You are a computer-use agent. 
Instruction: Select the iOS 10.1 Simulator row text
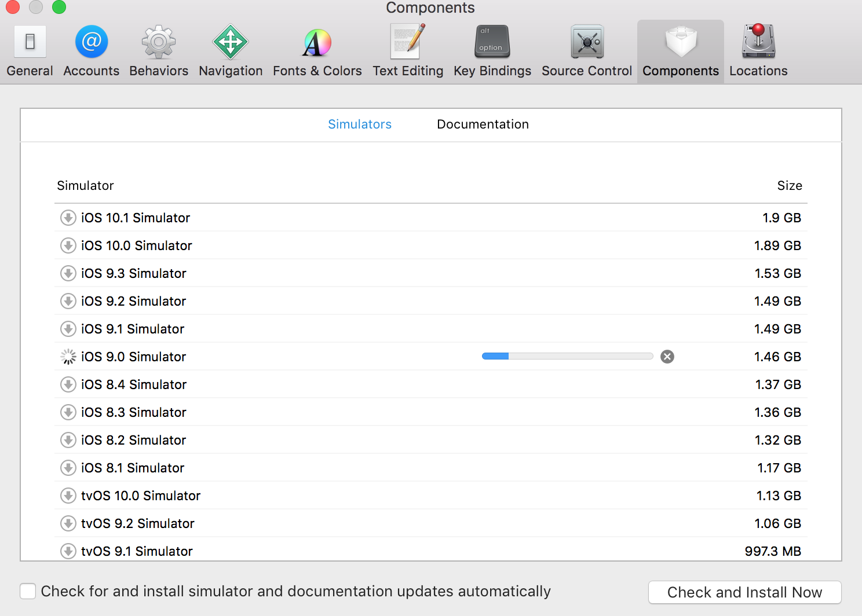[136, 218]
